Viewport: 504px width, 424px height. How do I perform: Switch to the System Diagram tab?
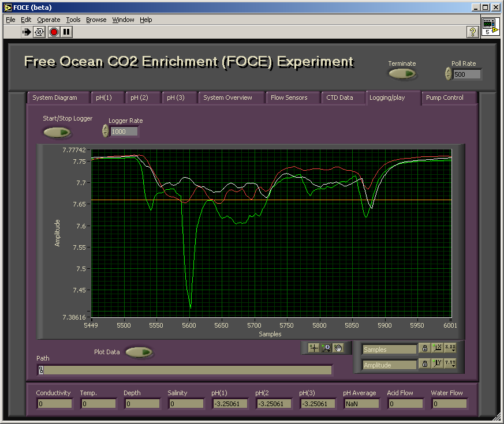tap(58, 97)
